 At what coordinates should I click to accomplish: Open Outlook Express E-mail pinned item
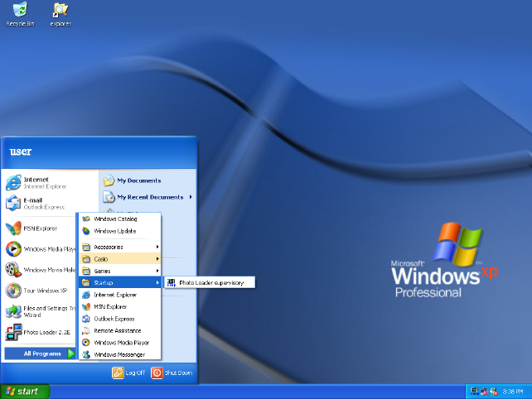pyautogui.click(x=37, y=203)
